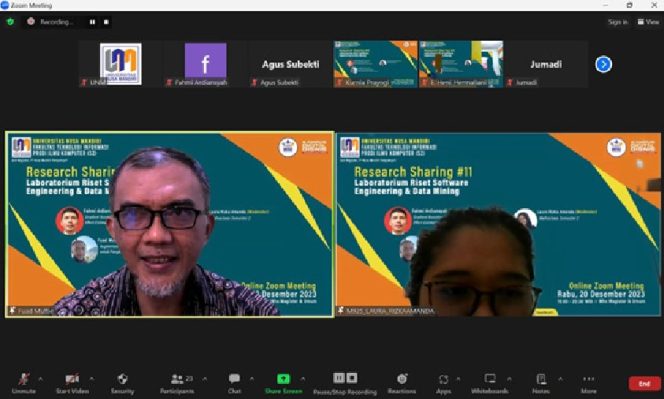The height and width of the screenshot is (399, 664).
Task: Show next participants with blue arrow
Action: [x=603, y=64]
